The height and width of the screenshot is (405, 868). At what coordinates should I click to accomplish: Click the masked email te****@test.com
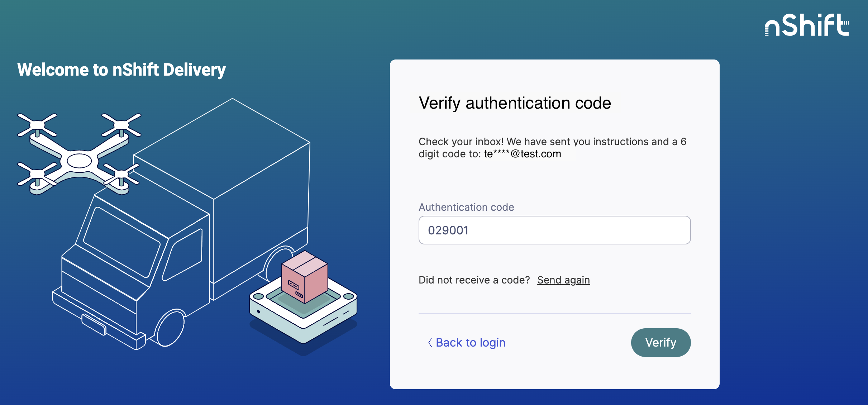coord(523,154)
